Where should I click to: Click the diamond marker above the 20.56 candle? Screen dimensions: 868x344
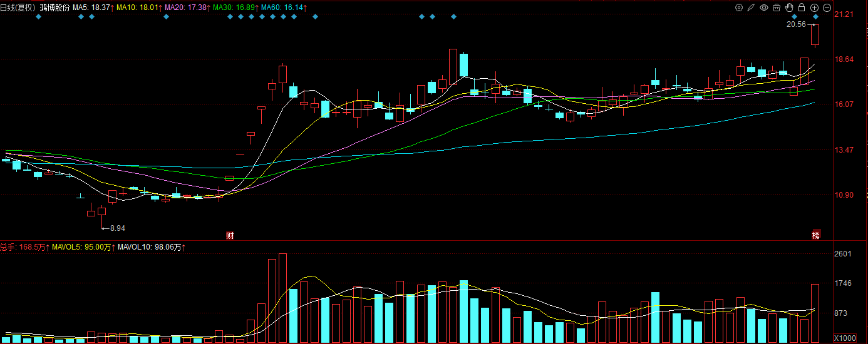(x=816, y=17)
